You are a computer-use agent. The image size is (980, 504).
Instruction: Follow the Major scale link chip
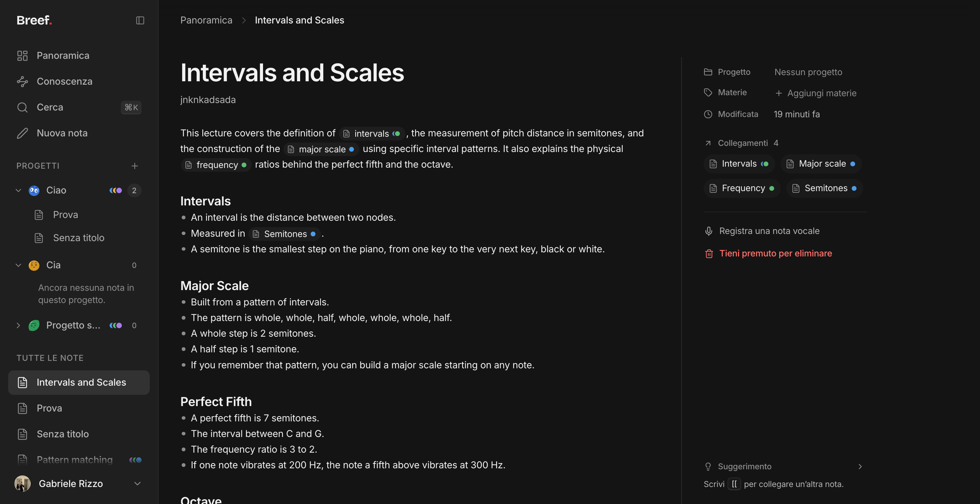coord(821,164)
